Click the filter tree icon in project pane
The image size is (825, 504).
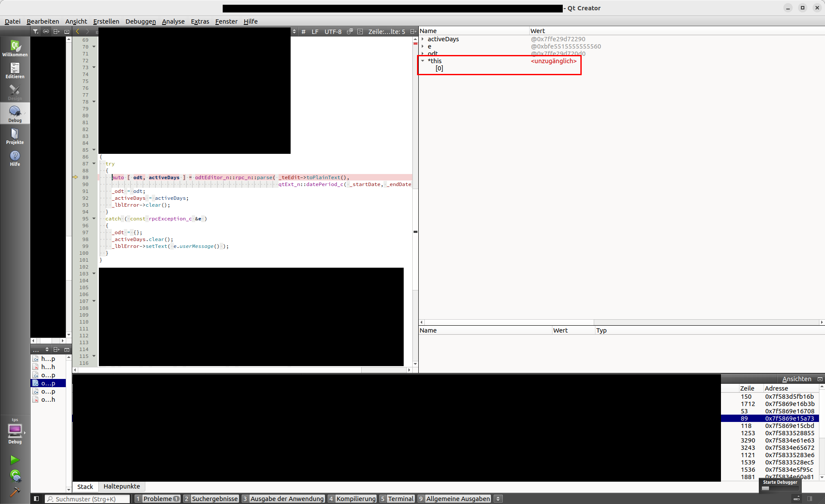click(36, 31)
